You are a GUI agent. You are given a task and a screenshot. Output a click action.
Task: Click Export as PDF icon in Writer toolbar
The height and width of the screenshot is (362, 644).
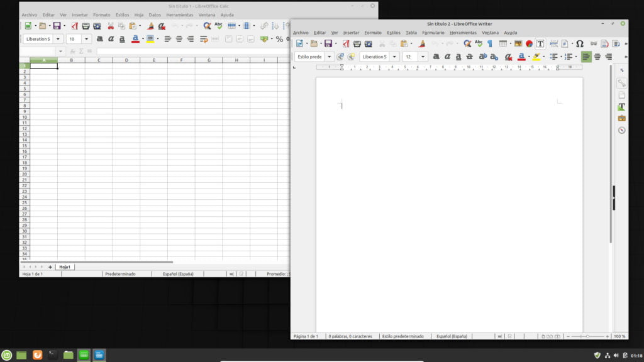coord(346,44)
